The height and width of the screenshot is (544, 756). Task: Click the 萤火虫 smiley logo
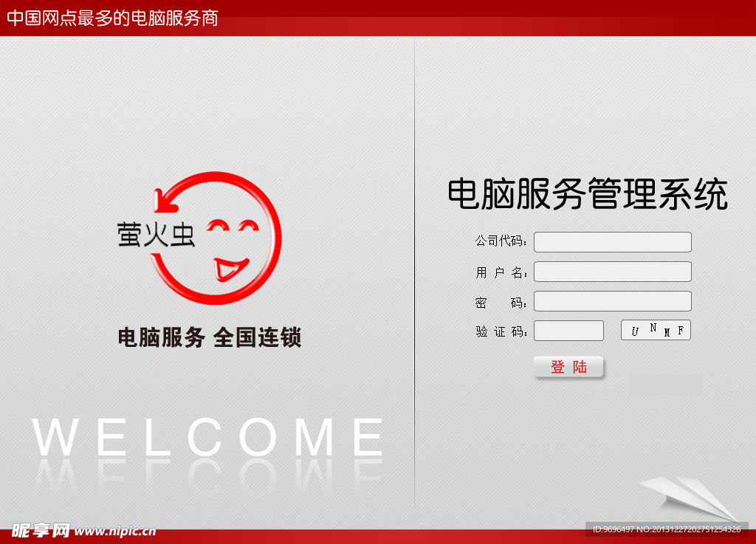point(199,238)
